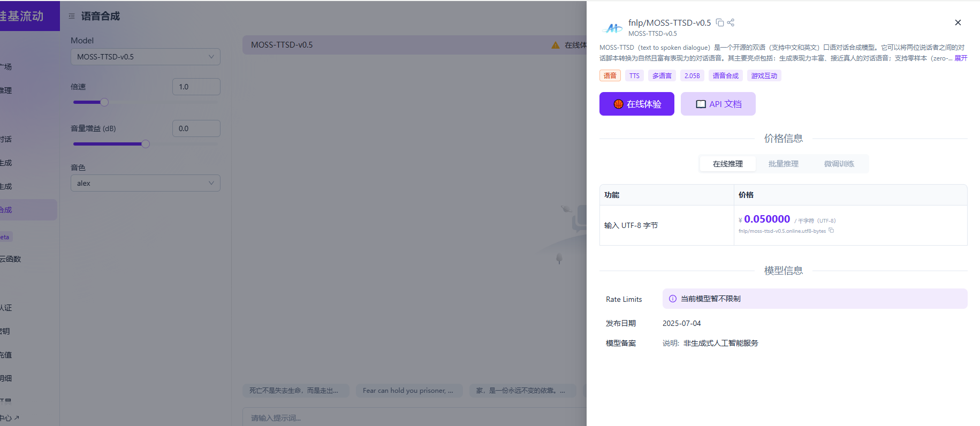Open 云函数 in the left sidebar
Image resolution: width=980 pixels, height=426 pixels.
(11, 259)
